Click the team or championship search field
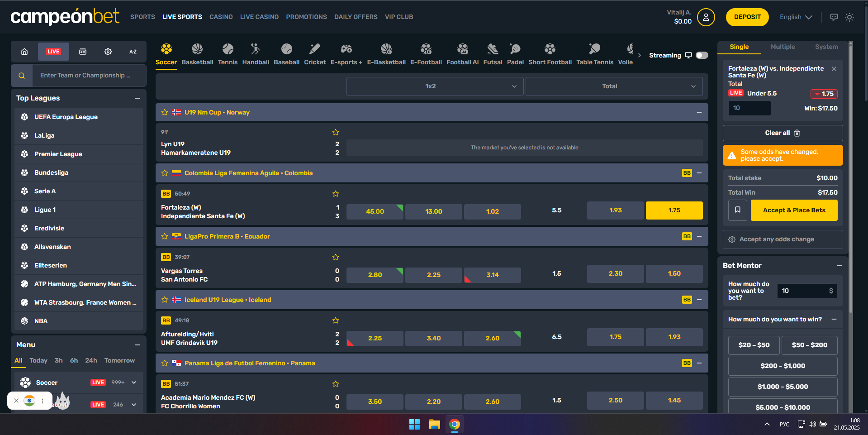Image resolution: width=868 pixels, height=435 pixels. click(x=89, y=76)
